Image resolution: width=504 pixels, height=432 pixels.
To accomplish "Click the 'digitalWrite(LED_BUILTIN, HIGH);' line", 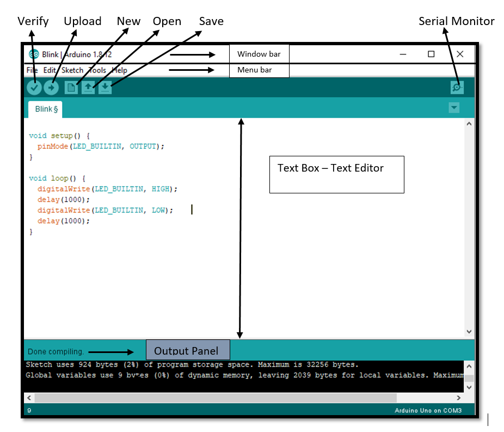I will click(107, 189).
